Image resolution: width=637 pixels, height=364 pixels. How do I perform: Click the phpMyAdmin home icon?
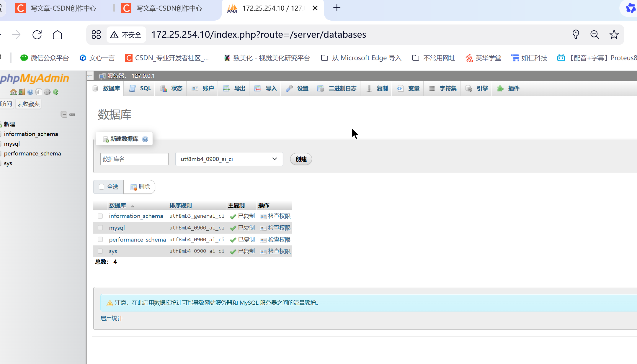pos(13,92)
